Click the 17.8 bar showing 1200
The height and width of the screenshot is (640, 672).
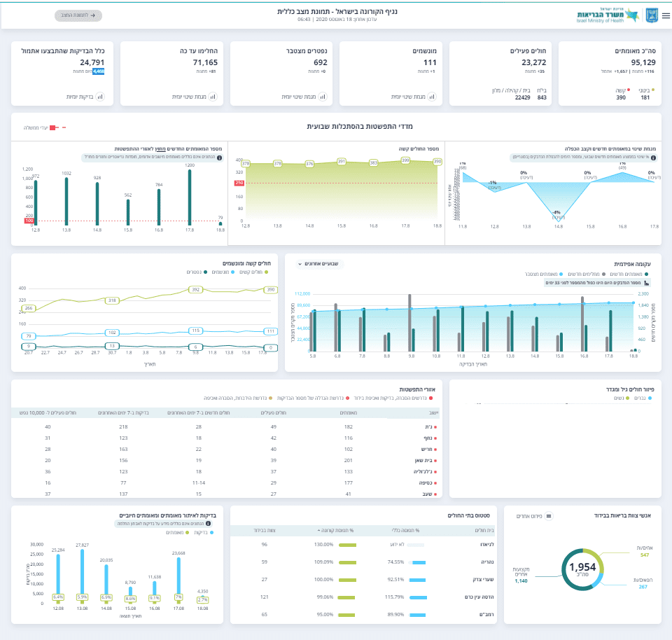[190, 197]
